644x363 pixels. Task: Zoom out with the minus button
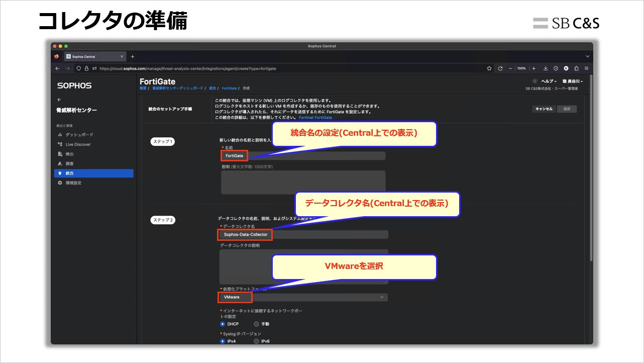point(510,68)
